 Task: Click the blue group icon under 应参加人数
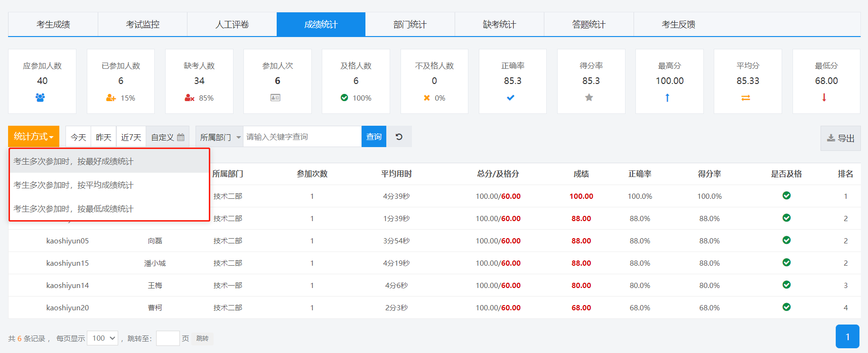point(40,97)
